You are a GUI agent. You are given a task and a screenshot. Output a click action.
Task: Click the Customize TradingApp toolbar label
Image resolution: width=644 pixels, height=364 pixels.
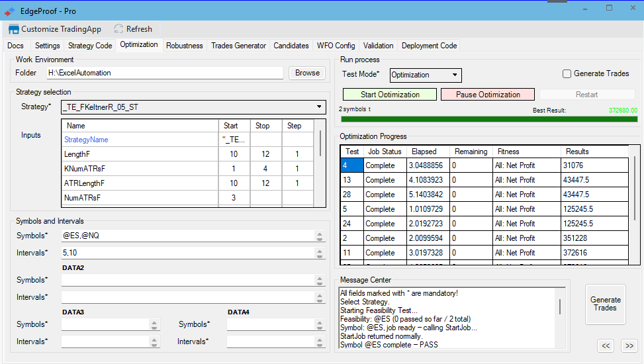pyautogui.click(x=61, y=29)
